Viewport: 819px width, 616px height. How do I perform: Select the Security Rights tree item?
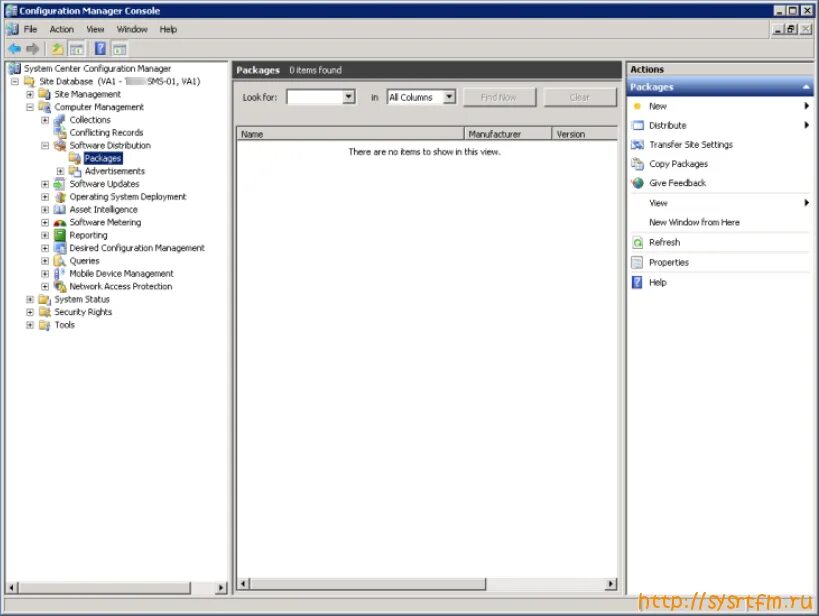pos(83,312)
